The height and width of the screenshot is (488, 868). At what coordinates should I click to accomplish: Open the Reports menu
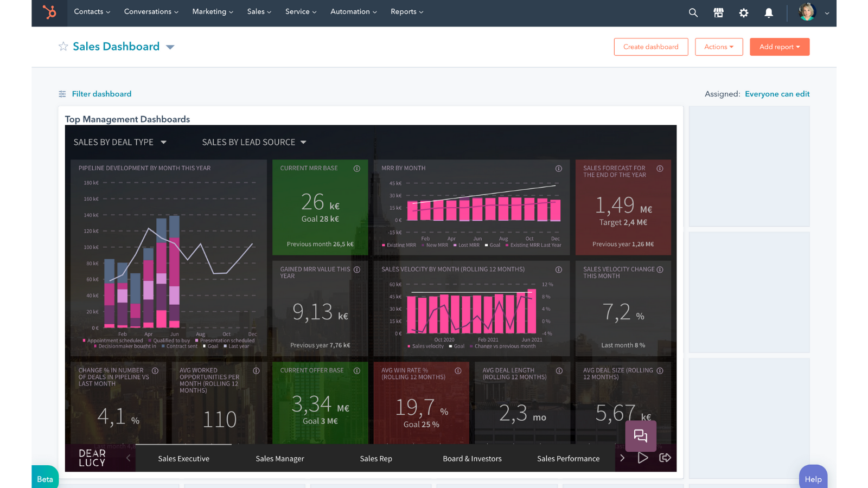[x=406, y=11]
